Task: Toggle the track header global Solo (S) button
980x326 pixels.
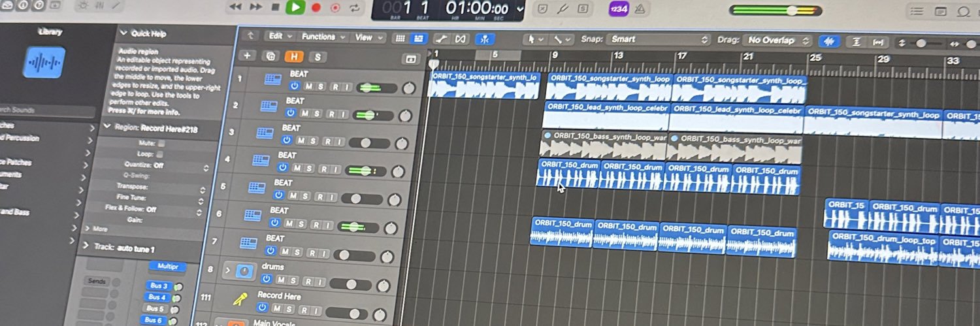Action: 317,57
